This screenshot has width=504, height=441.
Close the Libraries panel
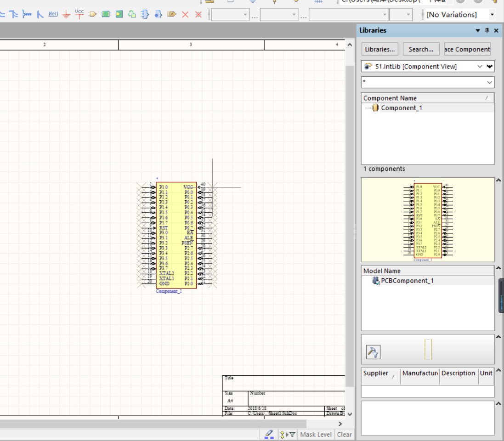(x=496, y=30)
